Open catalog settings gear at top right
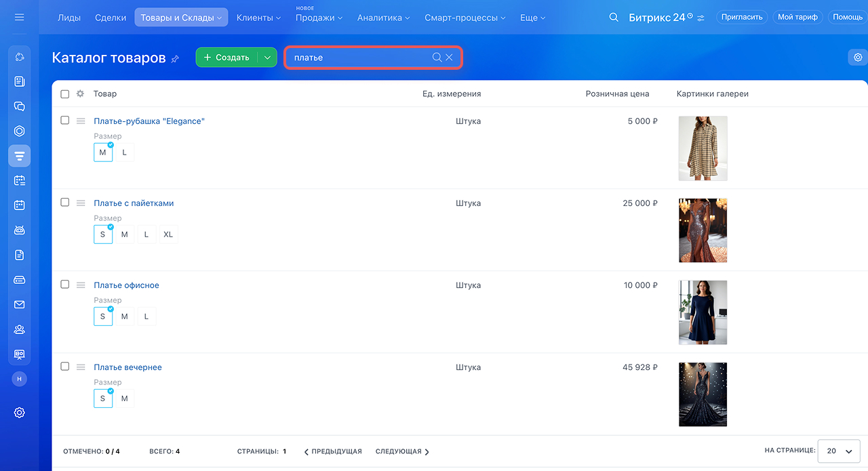 click(858, 58)
